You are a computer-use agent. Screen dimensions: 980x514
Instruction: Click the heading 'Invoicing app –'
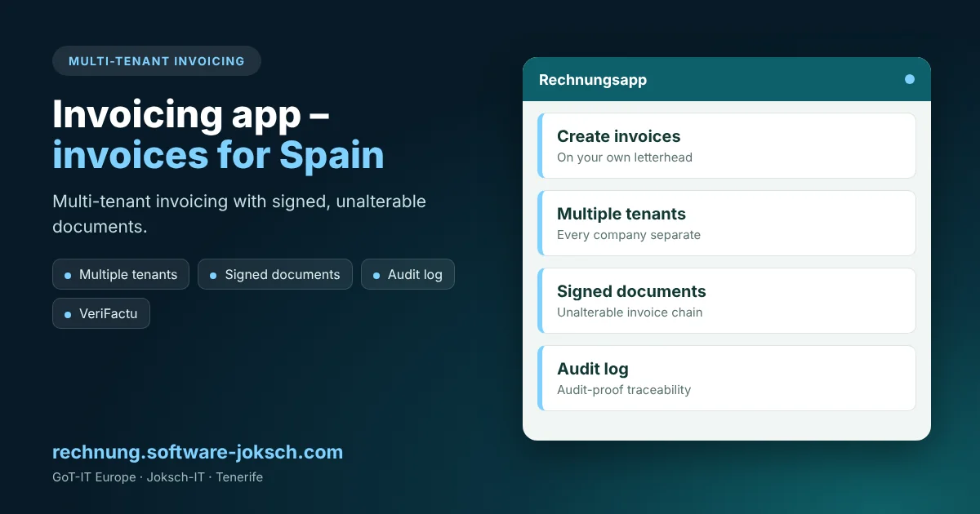tap(191, 114)
